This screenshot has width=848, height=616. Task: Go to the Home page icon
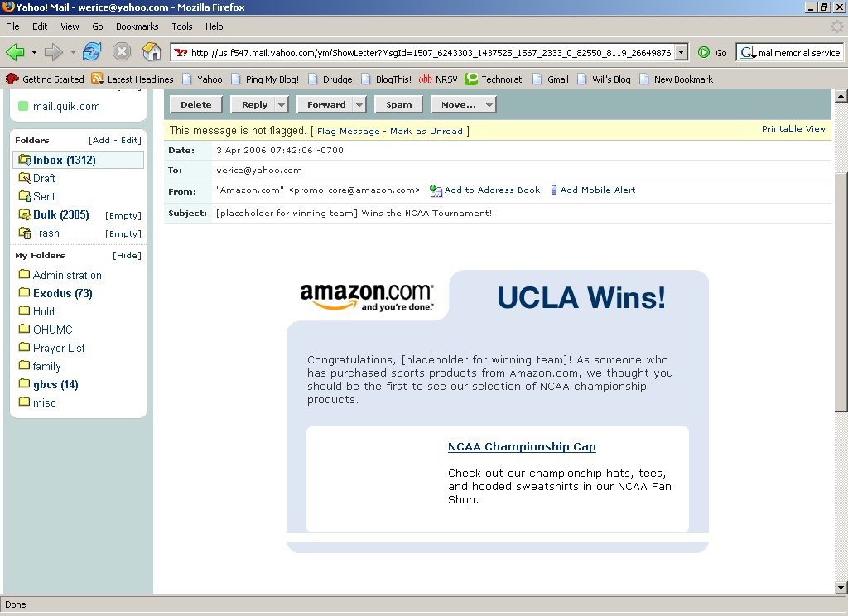click(152, 52)
